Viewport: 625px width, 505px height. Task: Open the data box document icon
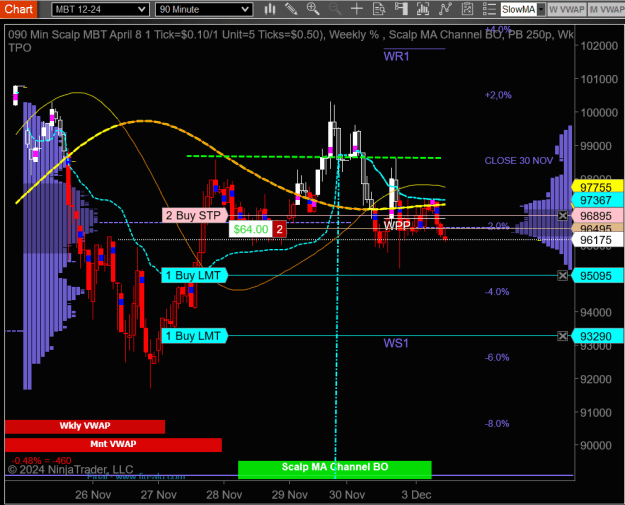click(x=379, y=9)
